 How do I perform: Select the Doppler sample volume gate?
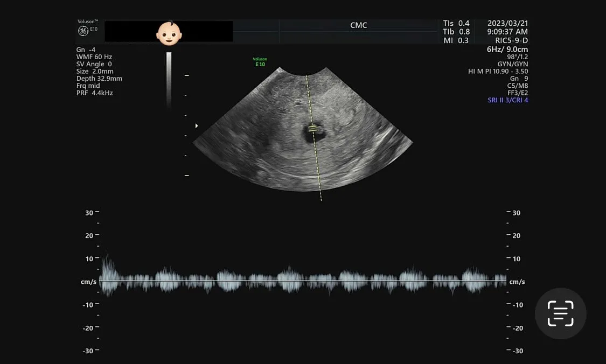(313, 128)
